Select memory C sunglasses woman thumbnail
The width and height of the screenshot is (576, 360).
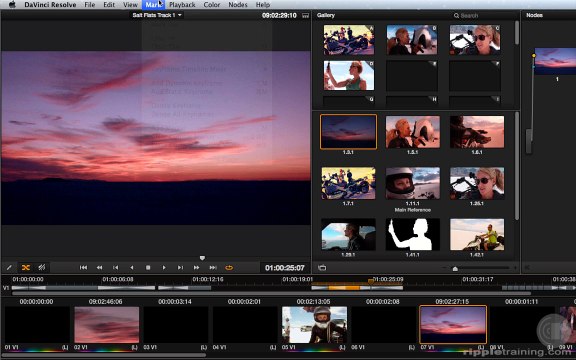coord(475,40)
